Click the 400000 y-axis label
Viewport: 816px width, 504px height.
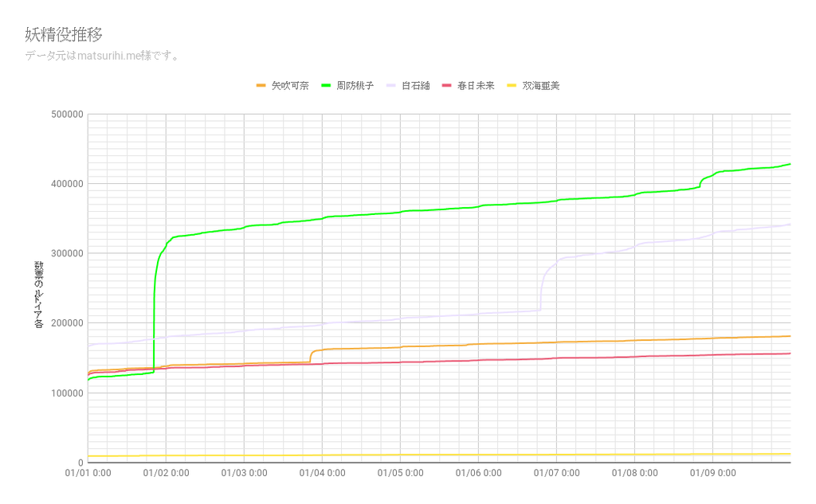pyautogui.click(x=67, y=184)
